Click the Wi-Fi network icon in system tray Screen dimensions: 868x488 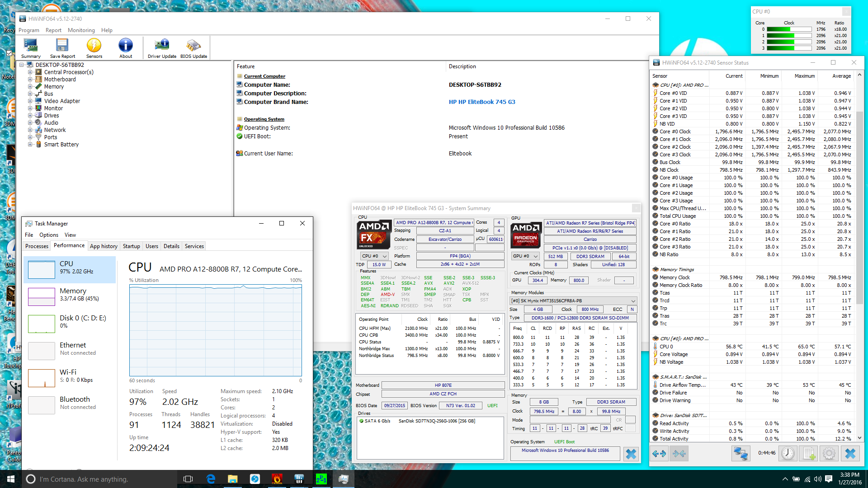tap(807, 479)
